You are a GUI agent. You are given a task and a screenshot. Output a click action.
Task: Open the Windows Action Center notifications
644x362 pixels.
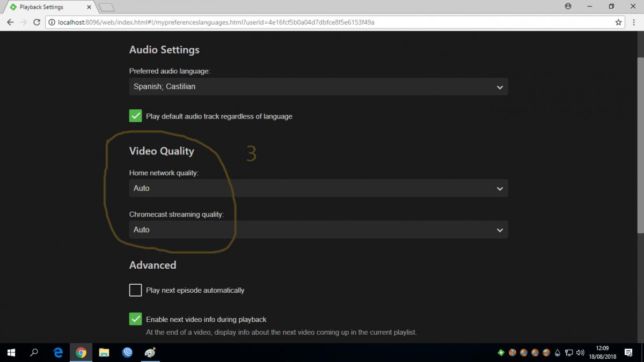tap(629, 352)
